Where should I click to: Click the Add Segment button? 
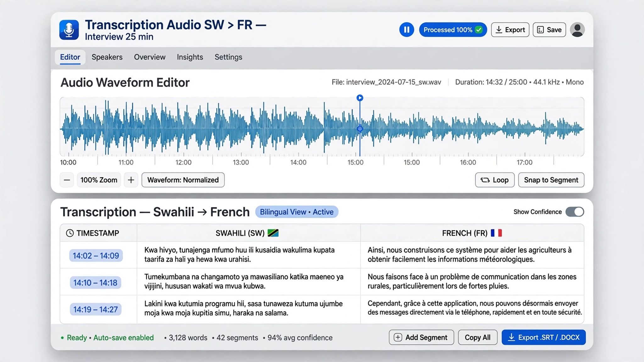tap(421, 337)
